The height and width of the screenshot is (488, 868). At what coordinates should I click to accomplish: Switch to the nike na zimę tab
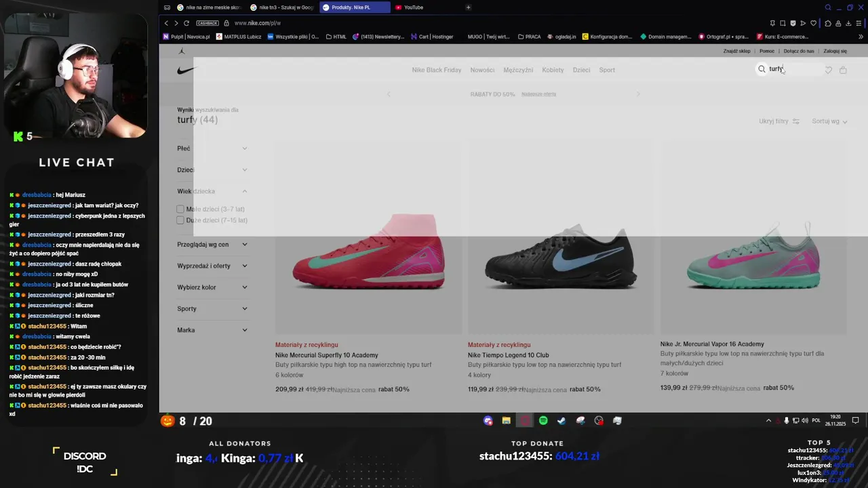click(x=209, y=7)
